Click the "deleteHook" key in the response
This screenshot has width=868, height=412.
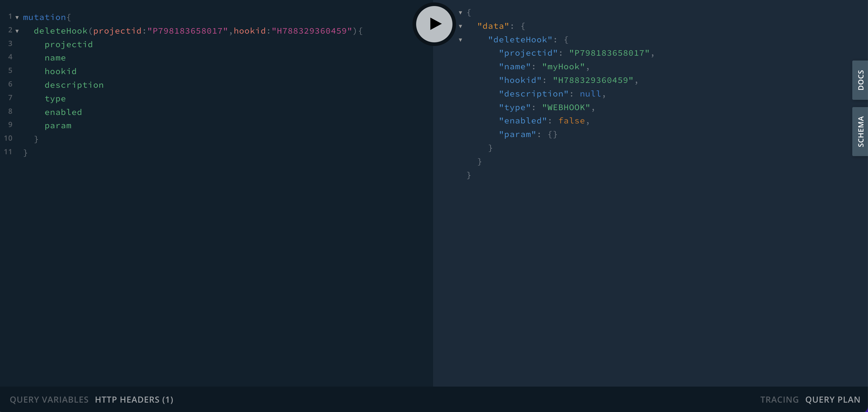pos(520,39)
